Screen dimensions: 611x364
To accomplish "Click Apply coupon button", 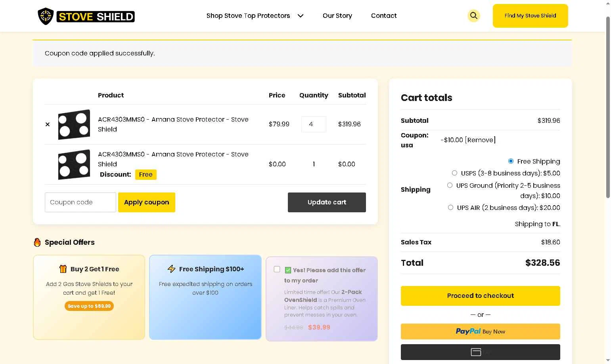I will (147, 202).
